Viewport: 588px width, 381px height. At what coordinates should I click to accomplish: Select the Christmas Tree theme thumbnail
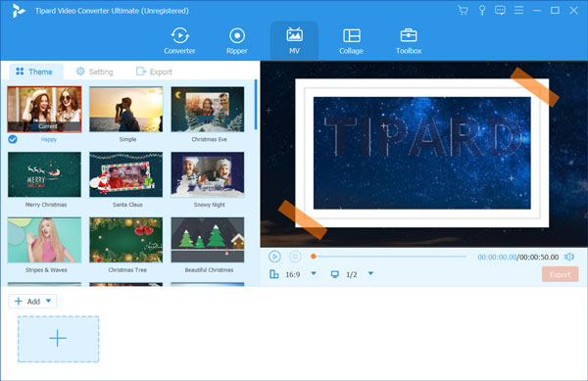pos(126,240)
